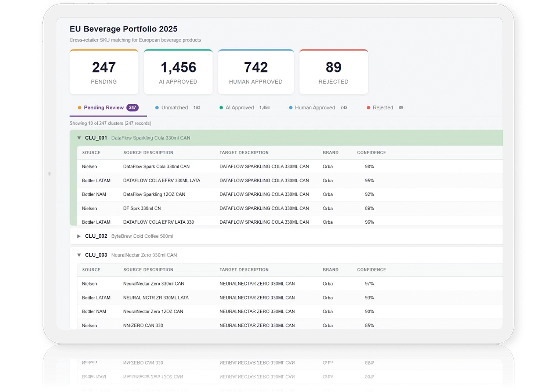Select the NN-ZERO CAN 330 row
Screen dimensions: 560x392
(x=290, y=325)
